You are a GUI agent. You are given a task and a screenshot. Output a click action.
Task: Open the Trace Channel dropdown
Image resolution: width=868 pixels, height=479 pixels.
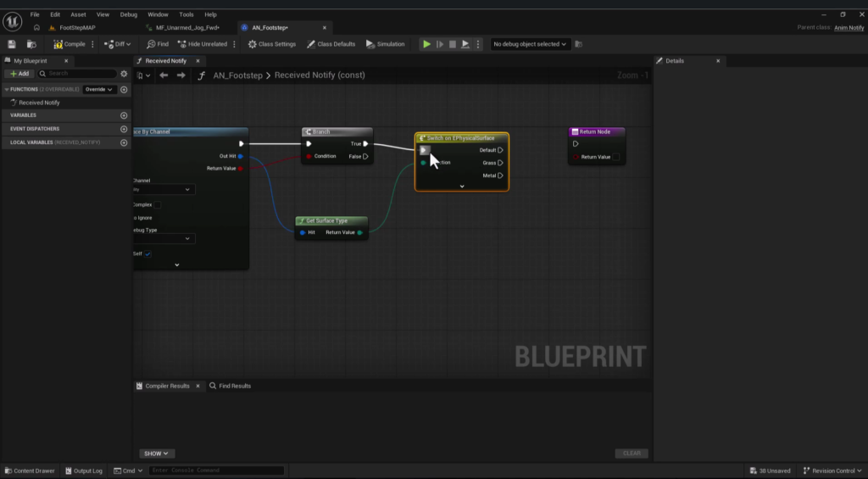click(163, 189)
